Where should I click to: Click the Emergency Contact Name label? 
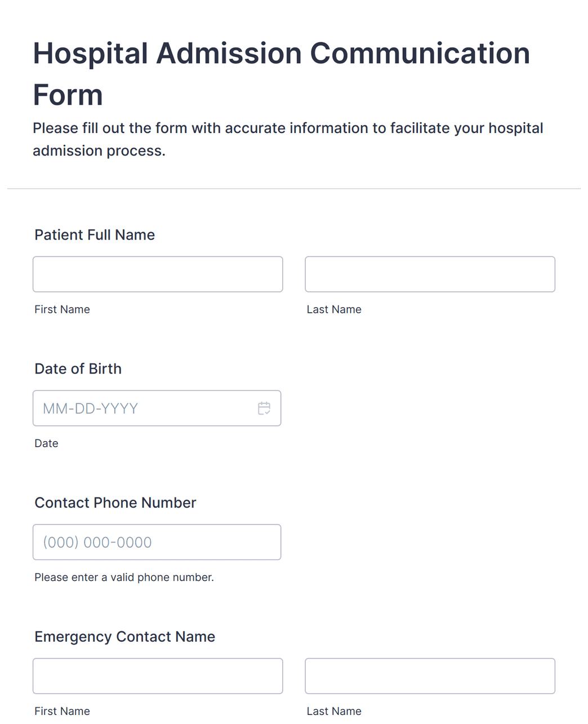125,637
